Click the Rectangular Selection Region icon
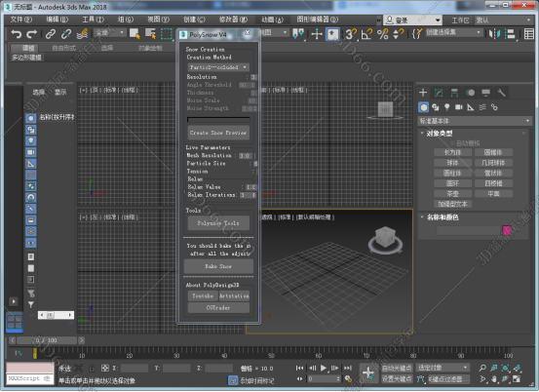 [167, 34]
